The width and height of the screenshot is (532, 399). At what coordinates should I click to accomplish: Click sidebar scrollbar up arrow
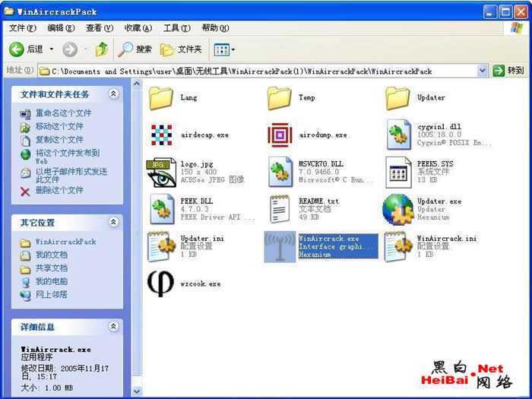(137, 84)
